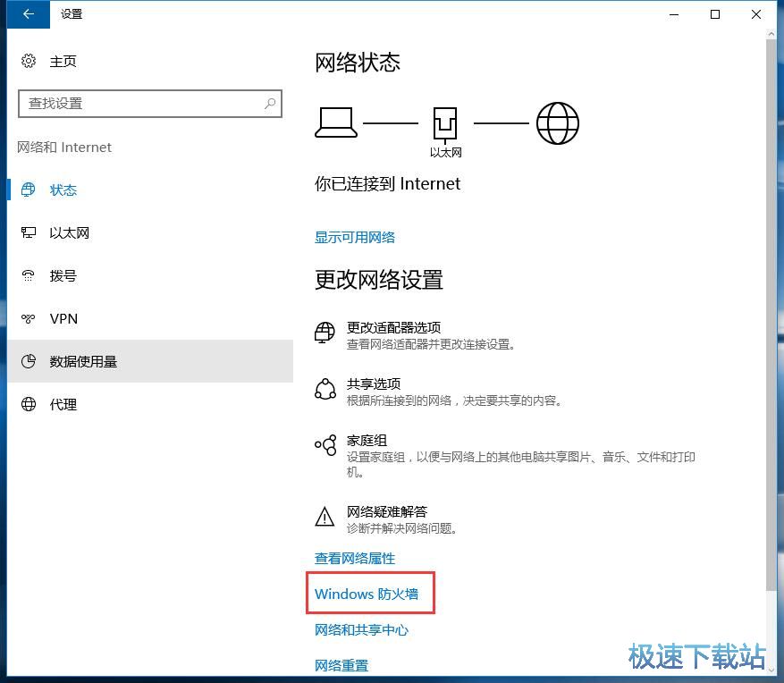Click the sharing options icon

[x=325, y=389]
